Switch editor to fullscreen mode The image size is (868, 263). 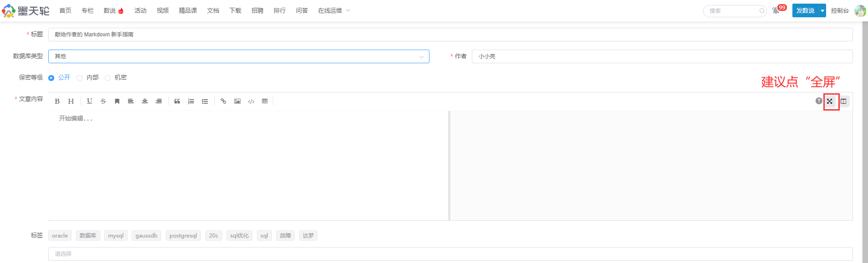point(830,101)
